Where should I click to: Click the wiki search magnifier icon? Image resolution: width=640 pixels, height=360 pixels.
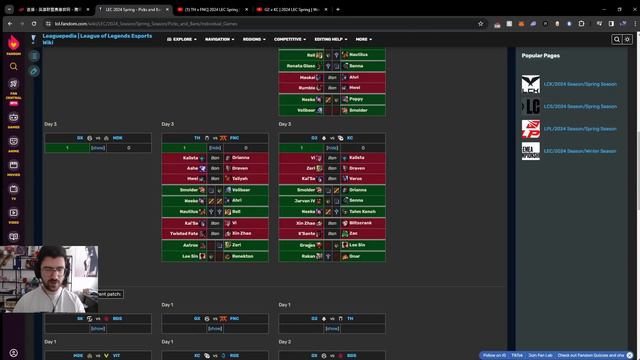click(x=617, y=39)
